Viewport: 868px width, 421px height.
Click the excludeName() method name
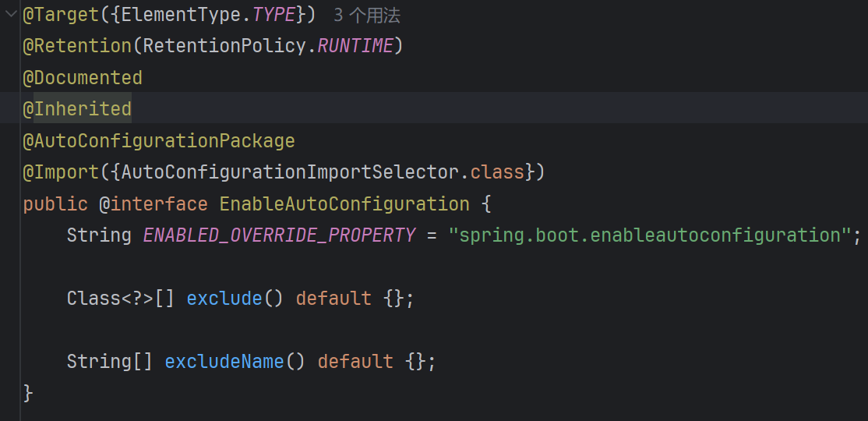pyautogui.click(x=224, y=362)
